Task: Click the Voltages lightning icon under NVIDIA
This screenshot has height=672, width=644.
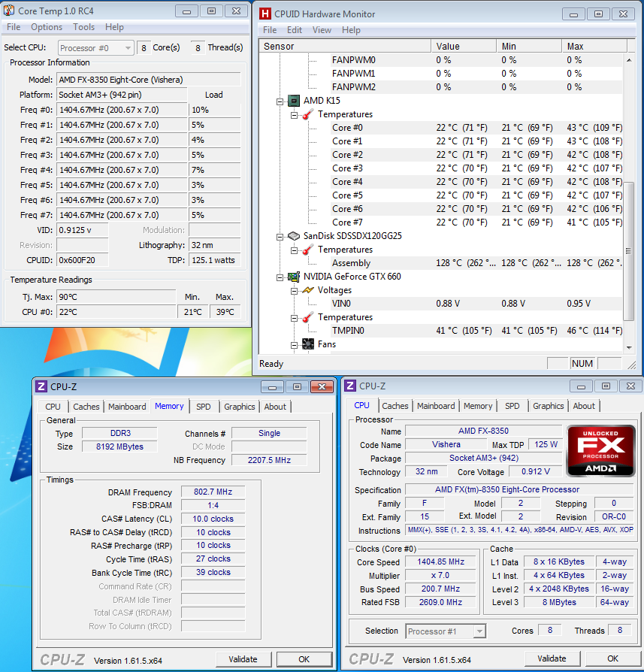Action: 307,290
